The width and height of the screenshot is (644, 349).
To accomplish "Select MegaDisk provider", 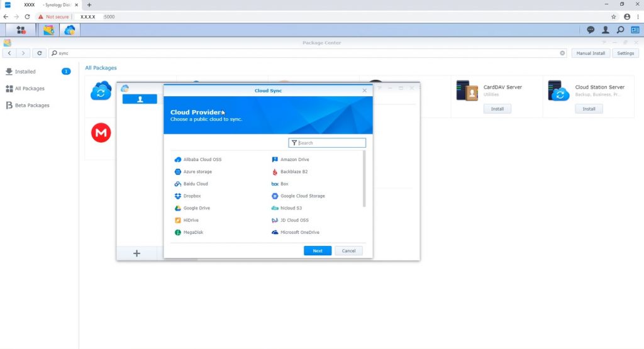I will pyautogui.click(x=189, y=232).
